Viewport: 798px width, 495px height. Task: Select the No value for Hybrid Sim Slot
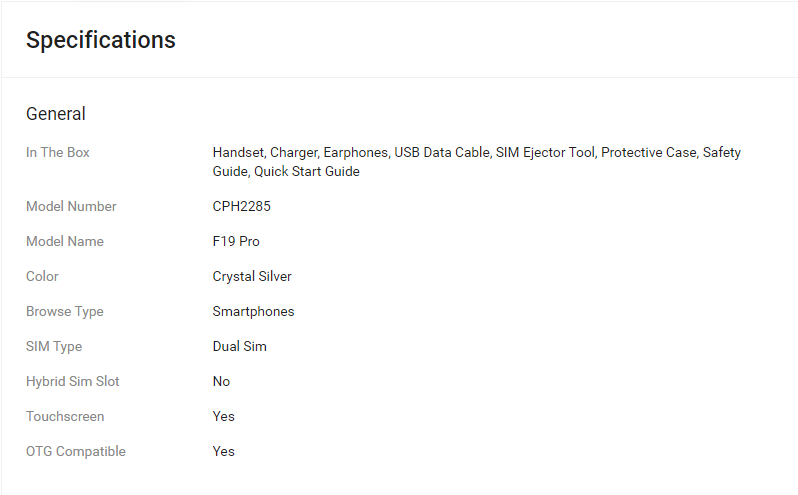[221, 382]
